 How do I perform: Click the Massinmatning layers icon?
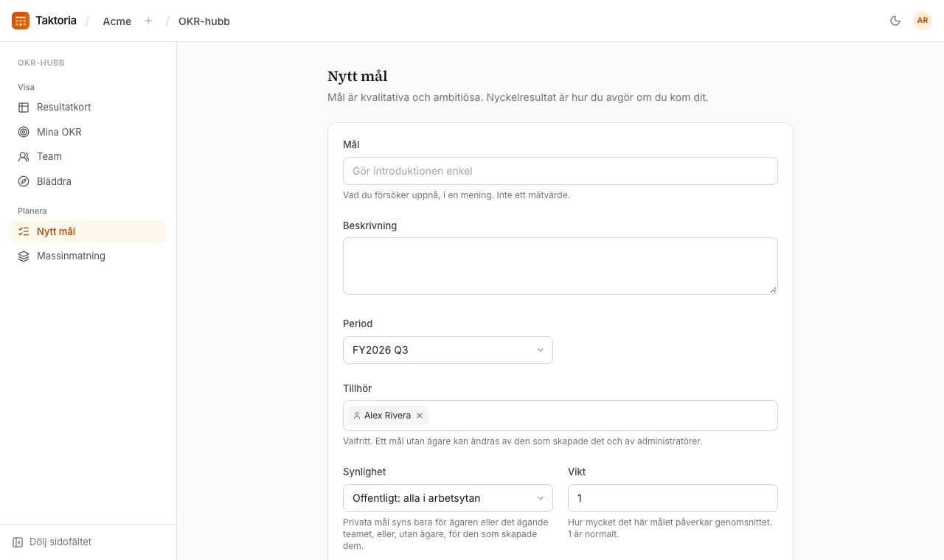point(24,256)
